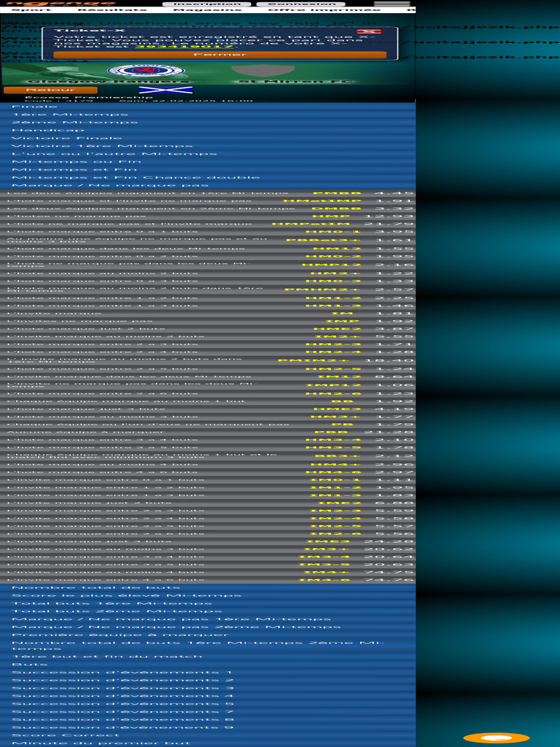The width and height of the screenshot is (560, 747).
Task: Expand the Handicap section
Action: point(208,130)
